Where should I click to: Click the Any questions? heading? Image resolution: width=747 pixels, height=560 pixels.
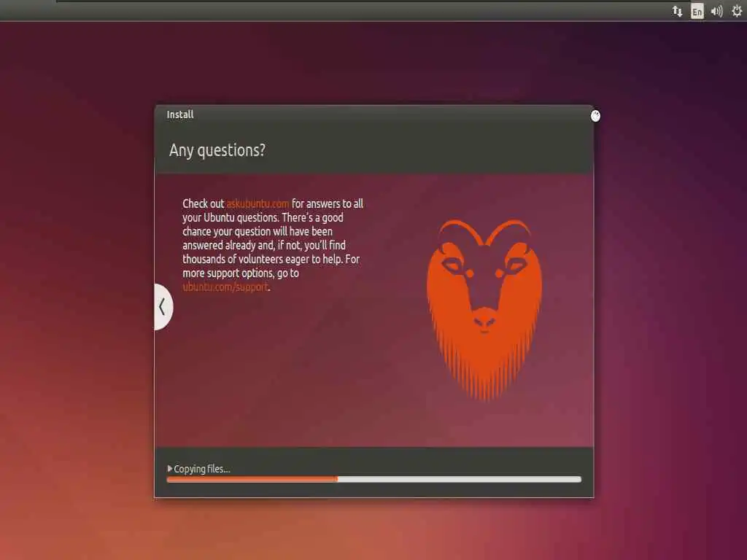[217, 150]
